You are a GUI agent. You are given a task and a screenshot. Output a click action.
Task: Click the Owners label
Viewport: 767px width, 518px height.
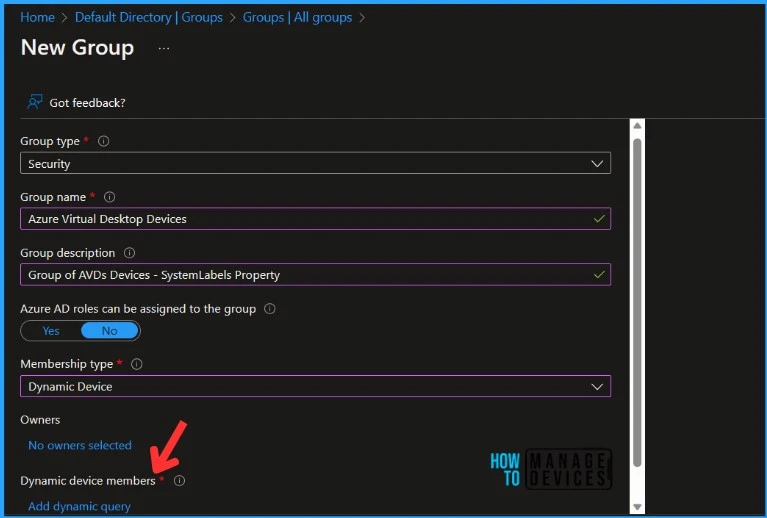[x=40, y=420]
